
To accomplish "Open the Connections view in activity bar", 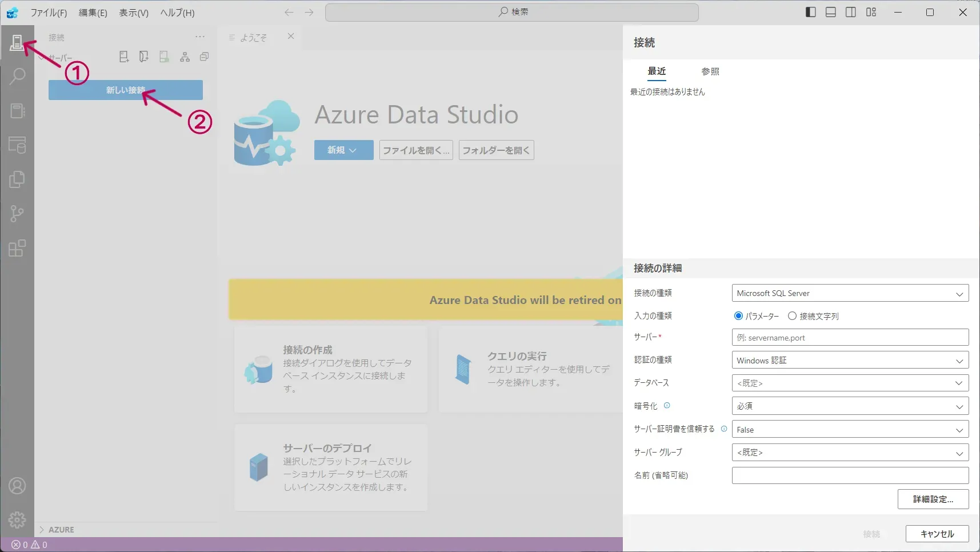I will point(17,42).
